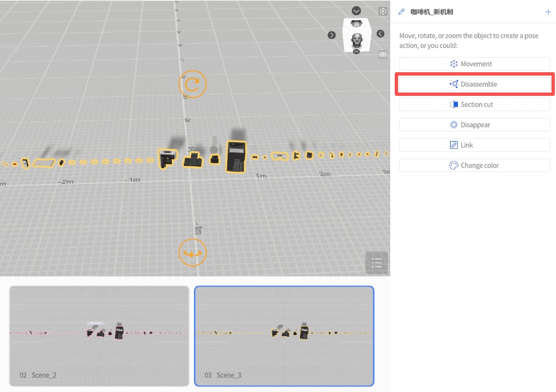This screenshot has width=556, height=392.
Task: Select the Scene_2 thumbnail
Action: click(99, 336)
